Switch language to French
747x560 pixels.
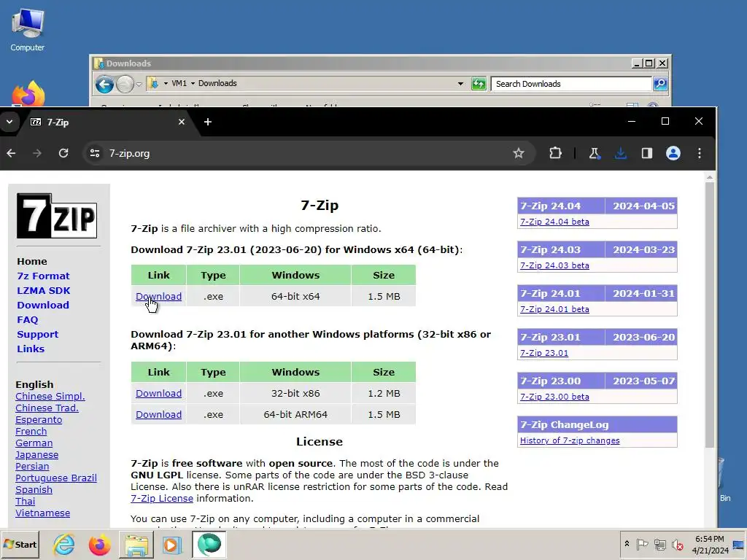[x=31, y=432]
